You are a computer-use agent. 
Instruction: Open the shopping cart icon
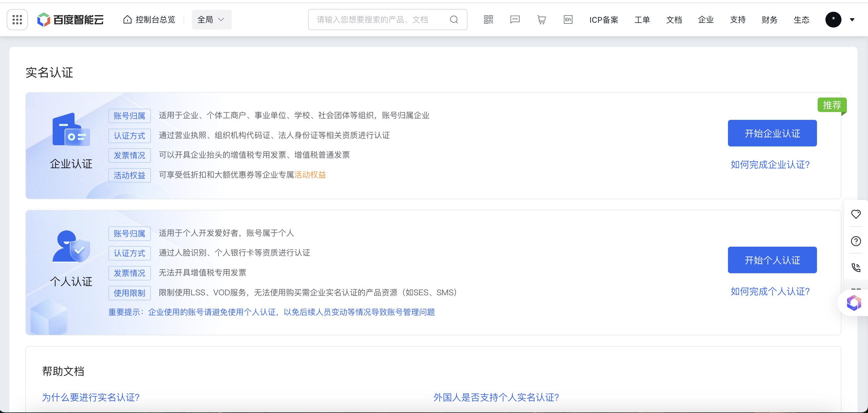[x=541, y=20]
